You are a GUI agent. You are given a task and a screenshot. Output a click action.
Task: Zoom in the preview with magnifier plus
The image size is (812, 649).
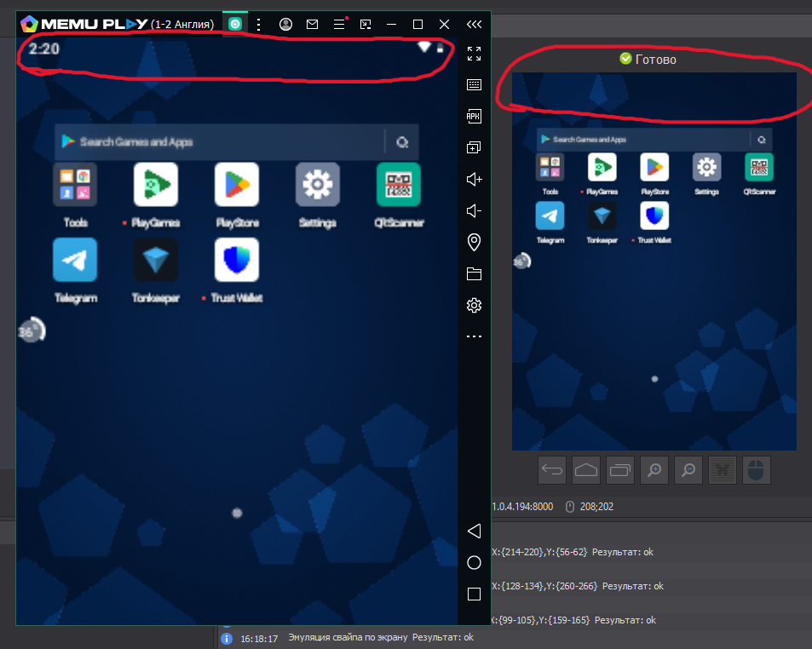pos(654,470)
